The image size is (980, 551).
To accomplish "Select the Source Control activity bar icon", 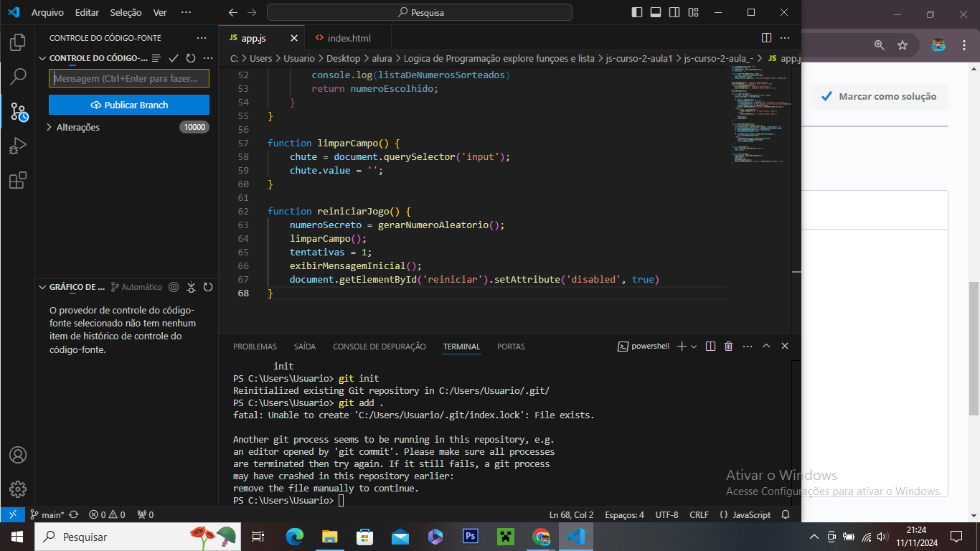I will point(18,111).
